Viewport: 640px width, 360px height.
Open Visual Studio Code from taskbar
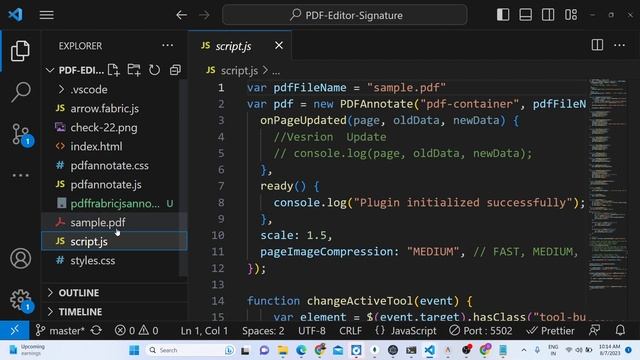point(429,350)
